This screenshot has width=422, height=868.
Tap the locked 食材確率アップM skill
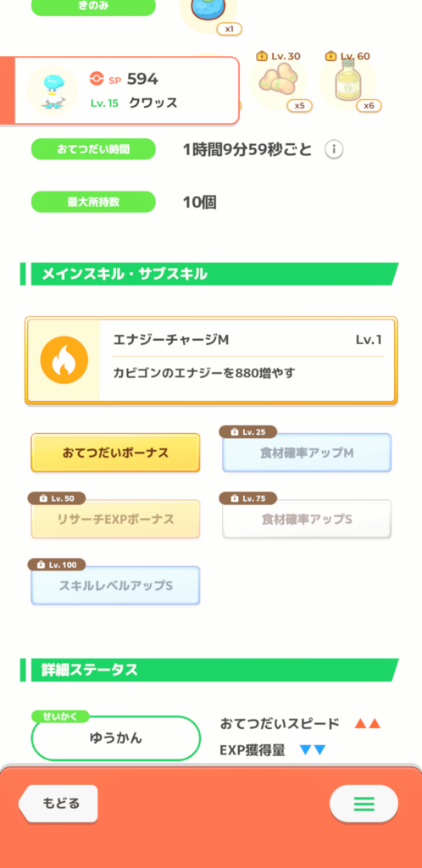tap(307, 453)
